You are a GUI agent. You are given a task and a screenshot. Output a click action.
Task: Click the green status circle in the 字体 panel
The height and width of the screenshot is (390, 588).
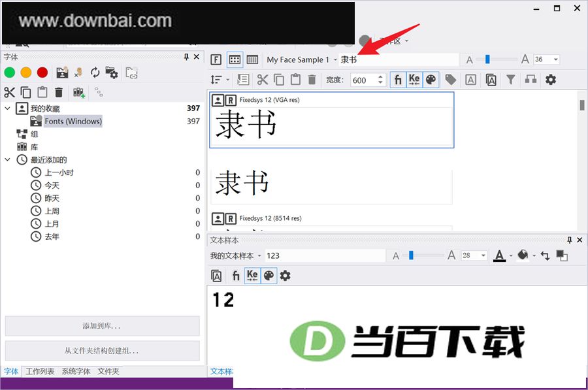9,73
